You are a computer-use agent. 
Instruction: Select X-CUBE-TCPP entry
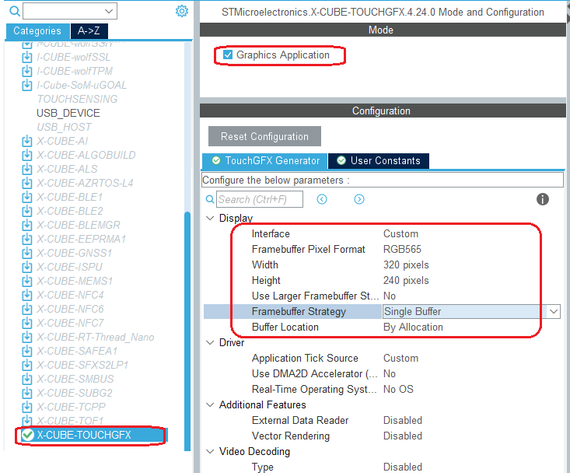pos(71,407)
